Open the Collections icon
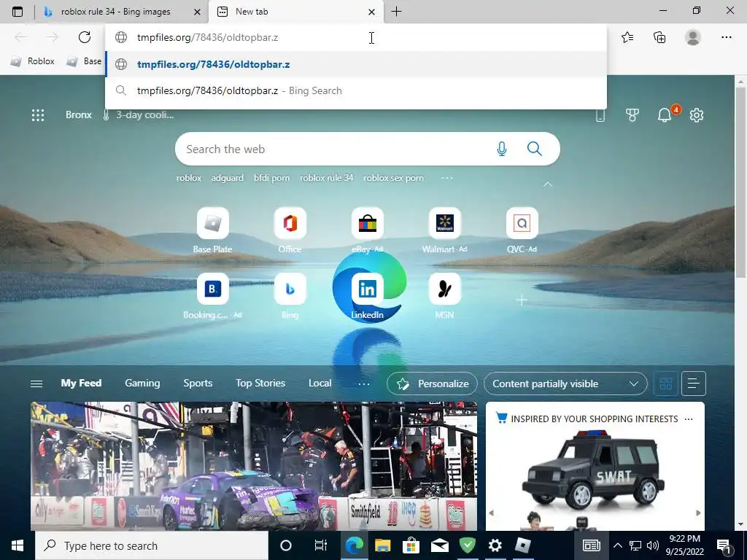Image resolution: width=747 pixels, height=560 pixels. click(x=659, y=37)
